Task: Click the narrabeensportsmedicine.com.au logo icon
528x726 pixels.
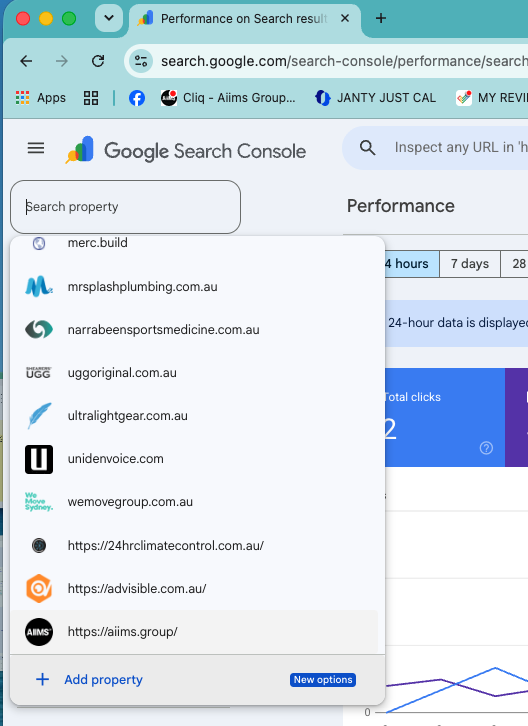Action: [x=39, y=330]
